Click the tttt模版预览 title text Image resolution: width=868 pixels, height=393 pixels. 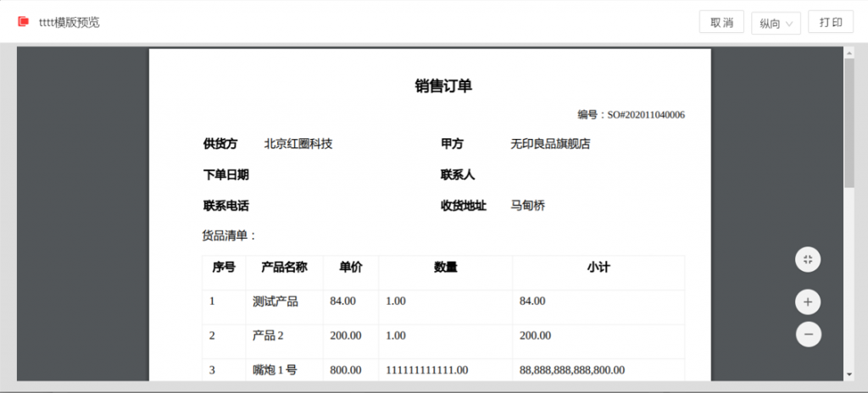pos(70,22)
